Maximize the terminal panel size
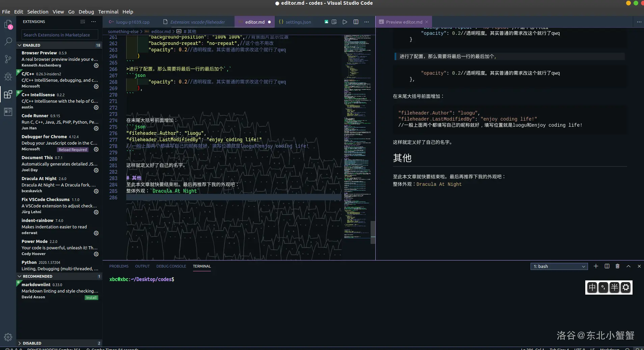The image size is (644, 350). coord(628,266)
